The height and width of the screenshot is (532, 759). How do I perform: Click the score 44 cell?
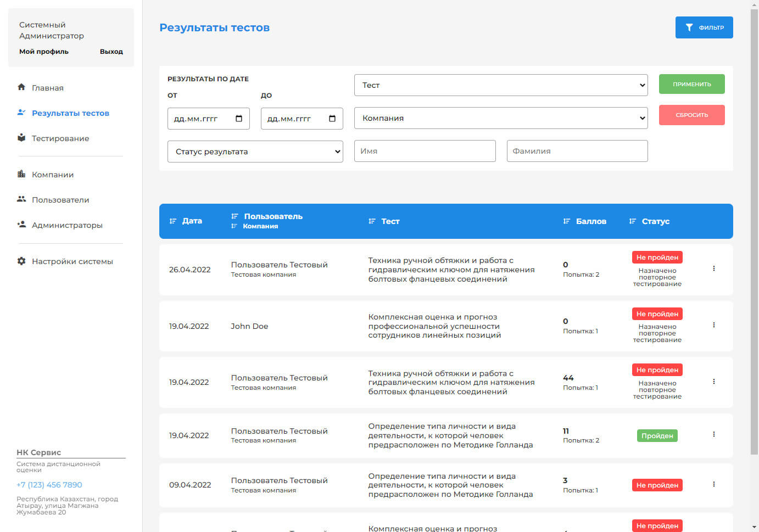[568, 378]
